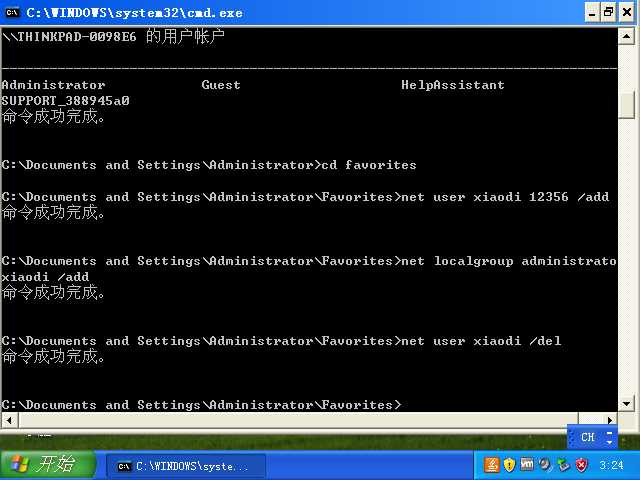Click the horizontal scrollbar left arrow
The image size is (640, 480).
point(9,420)
